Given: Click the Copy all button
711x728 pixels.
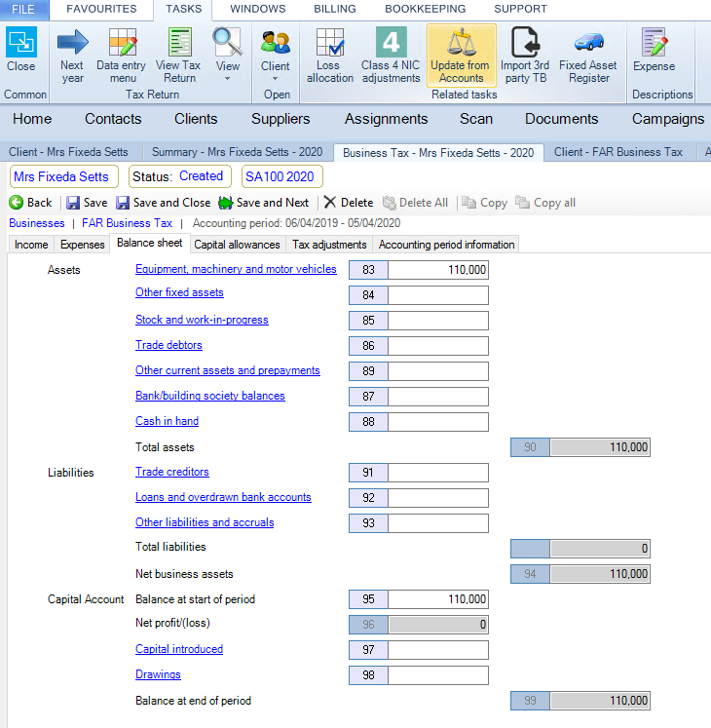Looking at the screenshot, I should [x=545, y=203].
